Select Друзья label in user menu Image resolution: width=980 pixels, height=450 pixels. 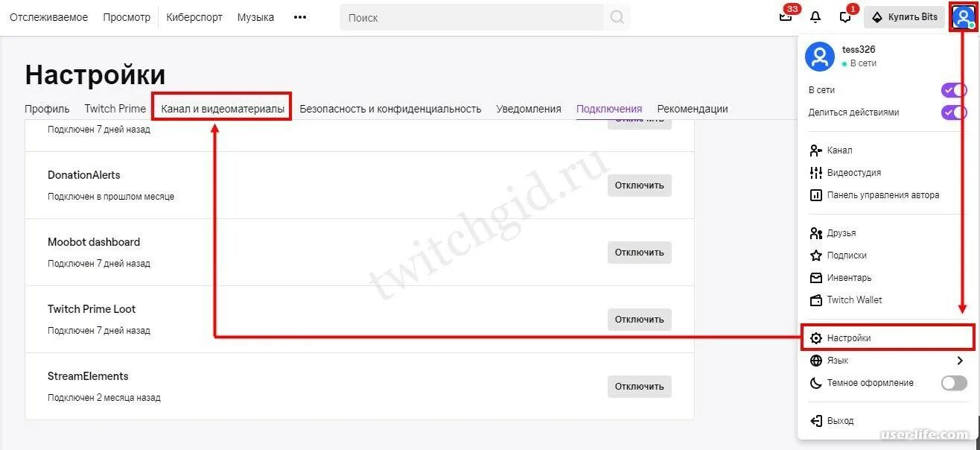click(x=841, y=233)
